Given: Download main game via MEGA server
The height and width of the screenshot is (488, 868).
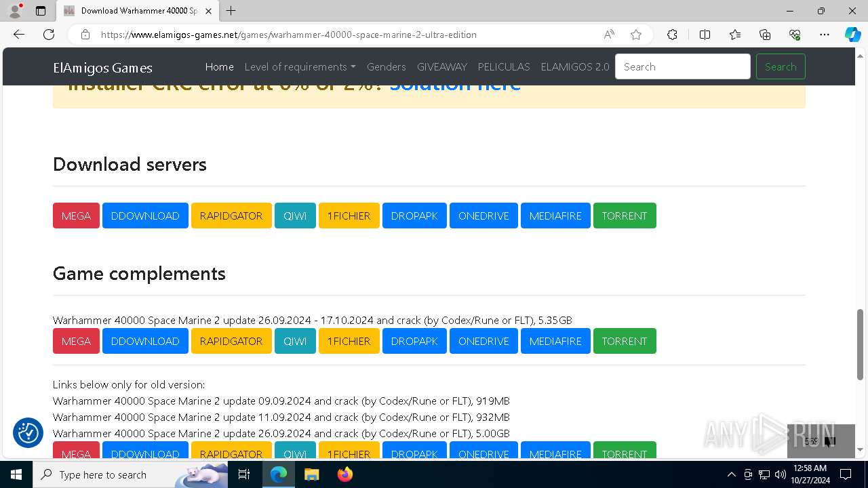Looking at the screenshot, I should point(76,216).
